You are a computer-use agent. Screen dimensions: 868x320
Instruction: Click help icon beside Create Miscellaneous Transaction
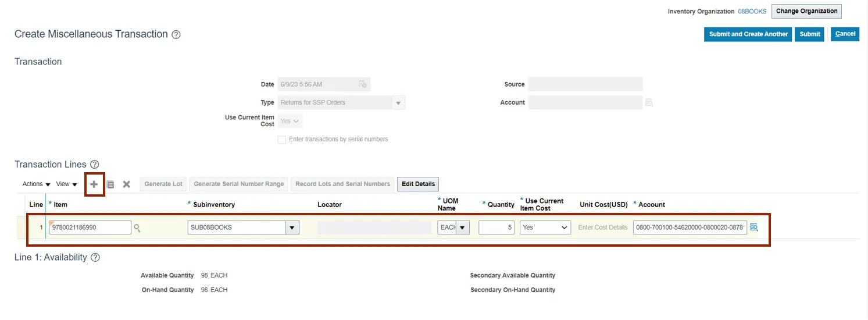click(x=176, y=34)
